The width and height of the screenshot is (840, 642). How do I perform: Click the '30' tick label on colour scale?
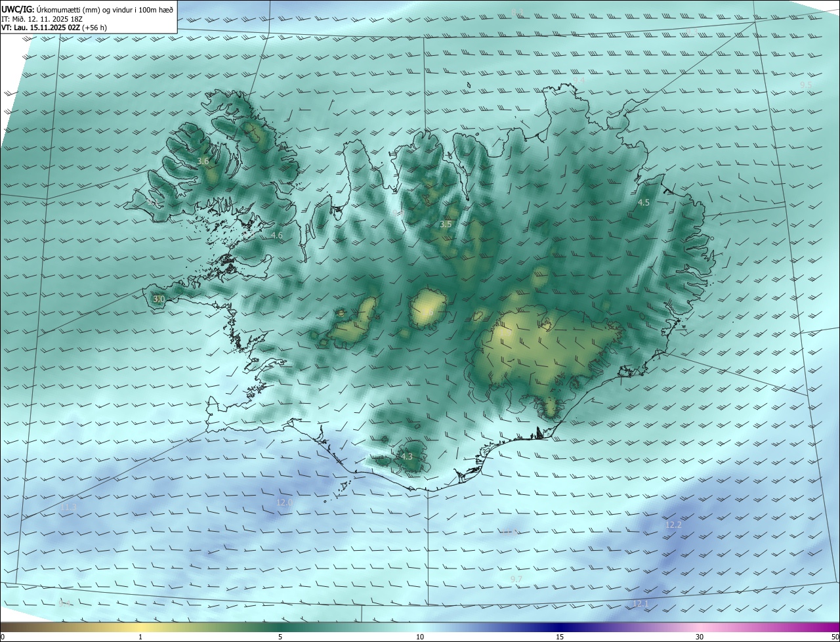click(700, 637)
